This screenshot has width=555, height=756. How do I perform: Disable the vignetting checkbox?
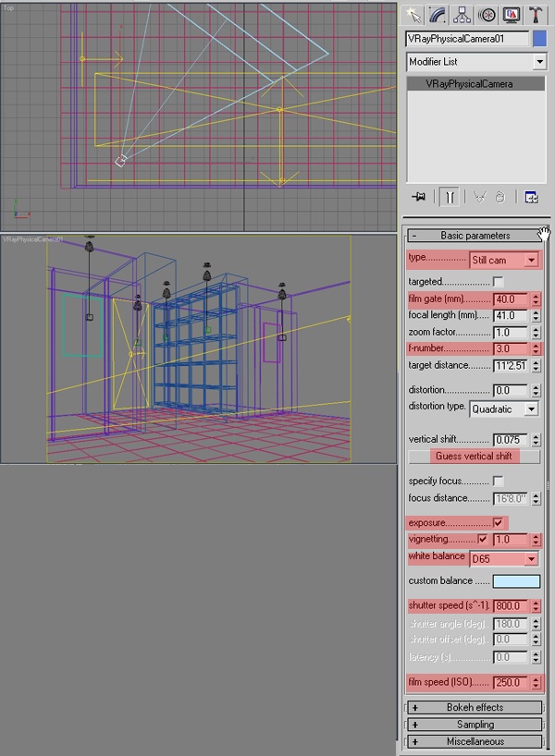pos(483,540)
